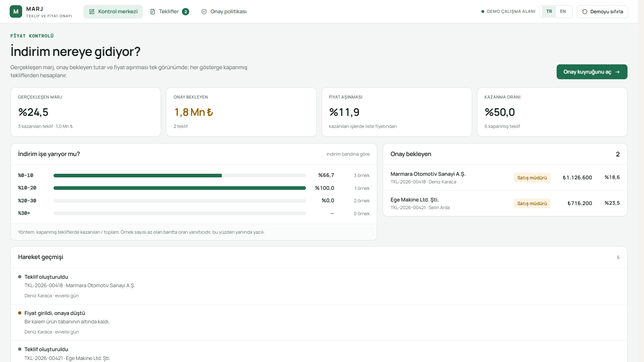Open the Fiyat girildi, onaya düştü history entry
This screenshot has height=362, width=644.
point(319,323)
